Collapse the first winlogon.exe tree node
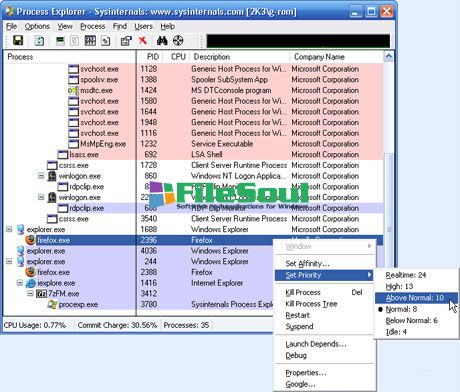 (x=41, y=176)
